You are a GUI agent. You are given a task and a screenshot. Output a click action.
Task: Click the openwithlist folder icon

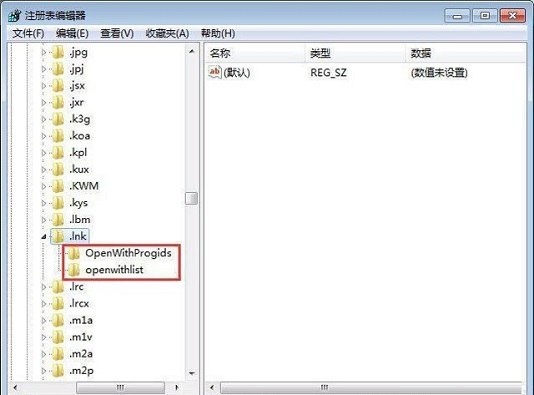point(74,270)
